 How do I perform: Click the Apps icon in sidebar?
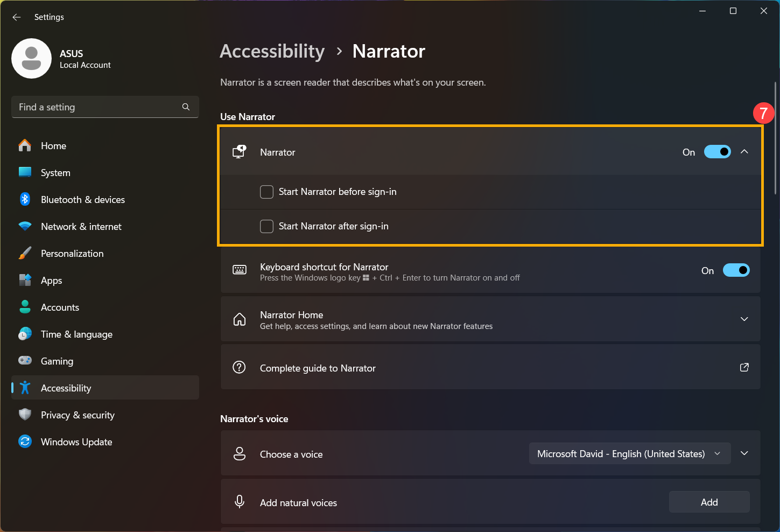coord(25,280)
